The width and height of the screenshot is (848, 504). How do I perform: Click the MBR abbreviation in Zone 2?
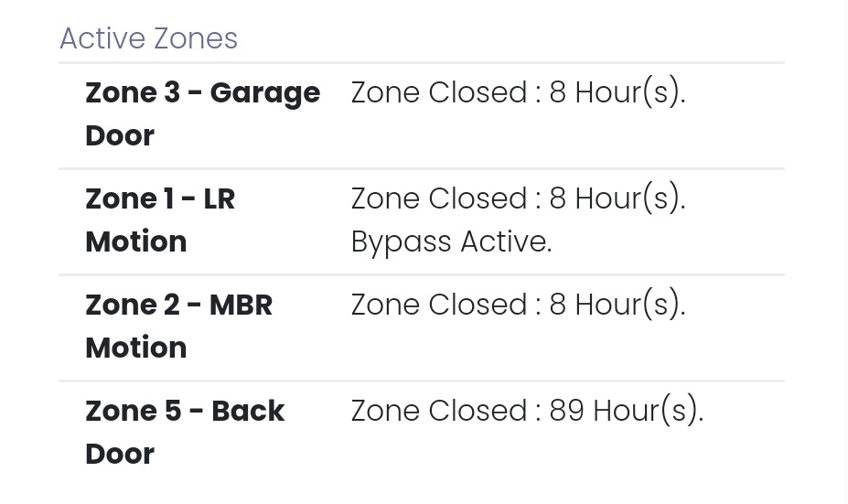241,305
